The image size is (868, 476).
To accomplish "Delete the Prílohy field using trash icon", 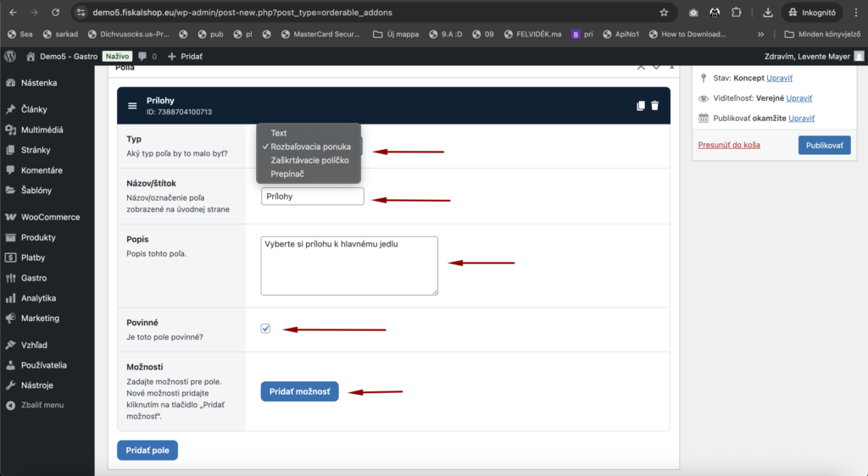I will [654, 106].
